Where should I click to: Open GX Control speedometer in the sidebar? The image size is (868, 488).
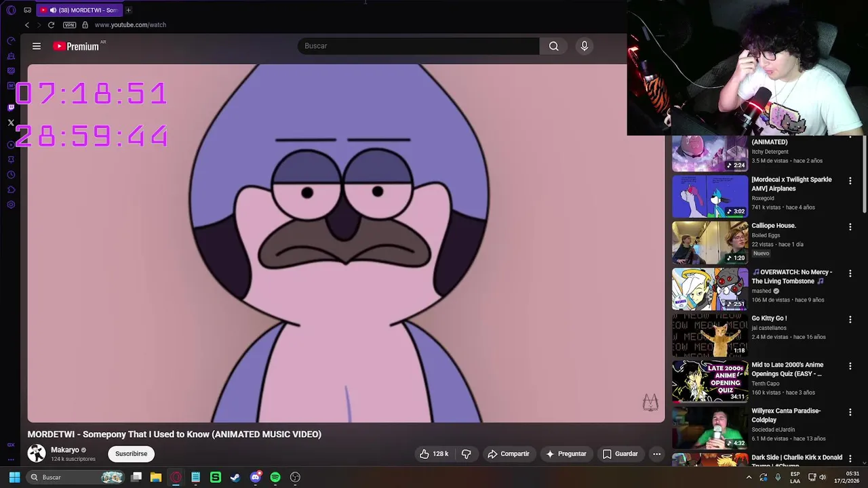coord(11,41)
